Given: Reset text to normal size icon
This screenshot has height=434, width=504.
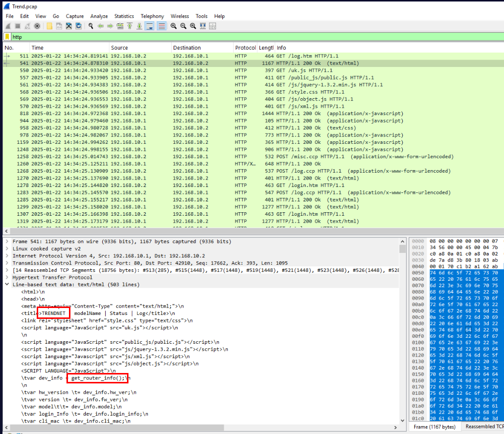Looking at the screenshot, I should tap(193, 26).
